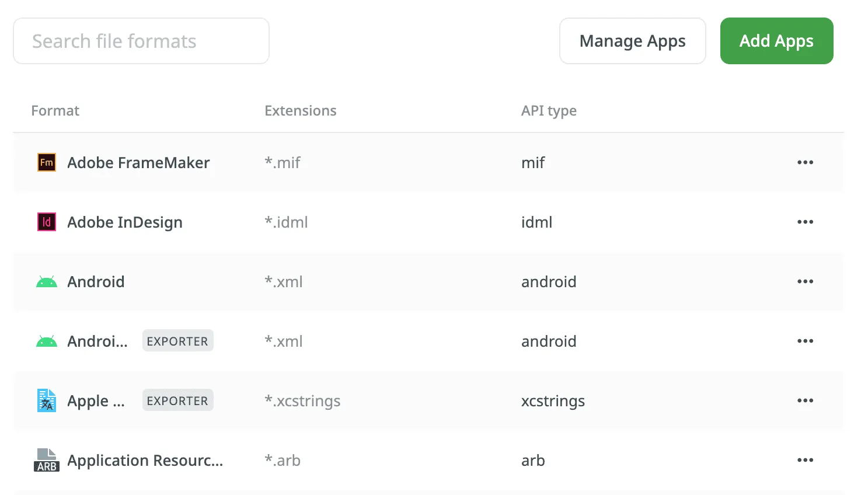Open the three-dot menu for Apple xcstrings
Screen dimensions: 868x495
(806, 400)
